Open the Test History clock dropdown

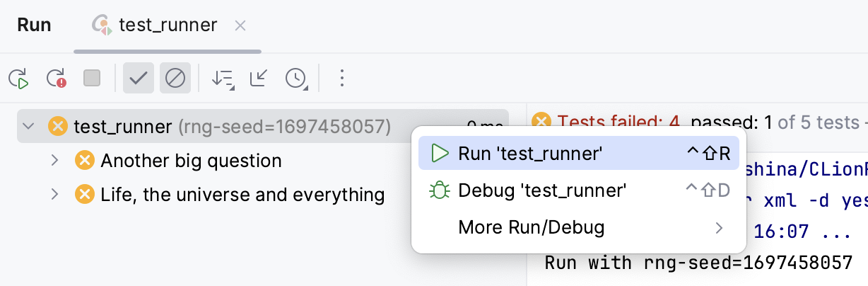(296, 79)
